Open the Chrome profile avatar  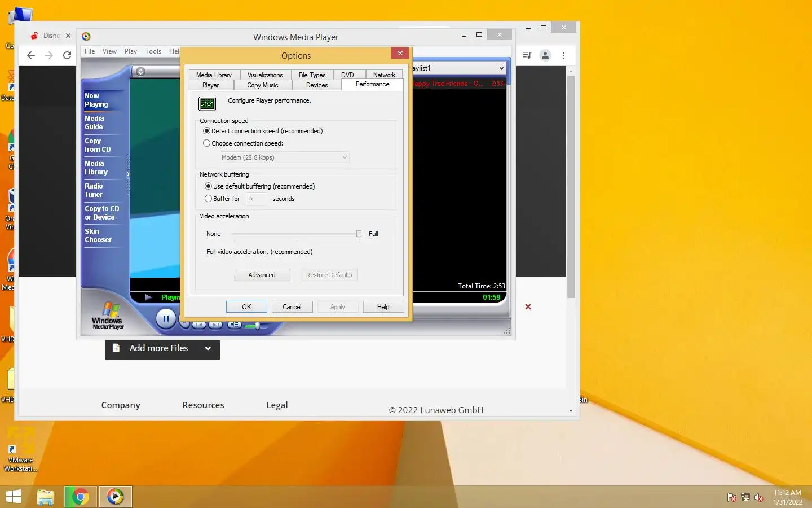click(545, 55)
